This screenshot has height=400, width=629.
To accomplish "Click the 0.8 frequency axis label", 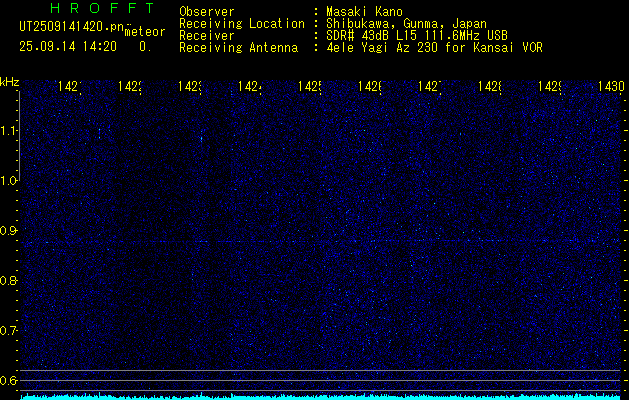I will 9,280.
